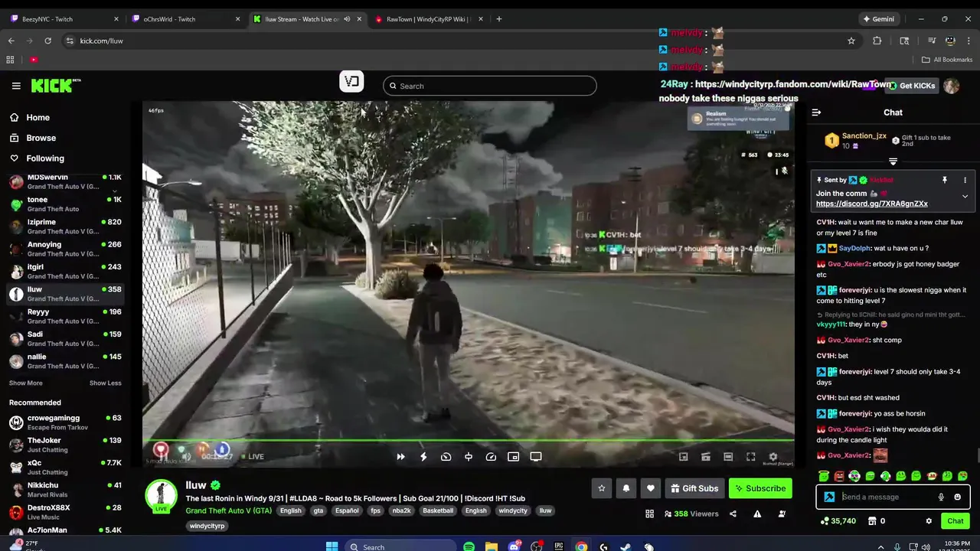Image resolution: width=980 pixels, height=551 pixels.
Task: Toggle fullscreen in the video player
Action: 750,457
